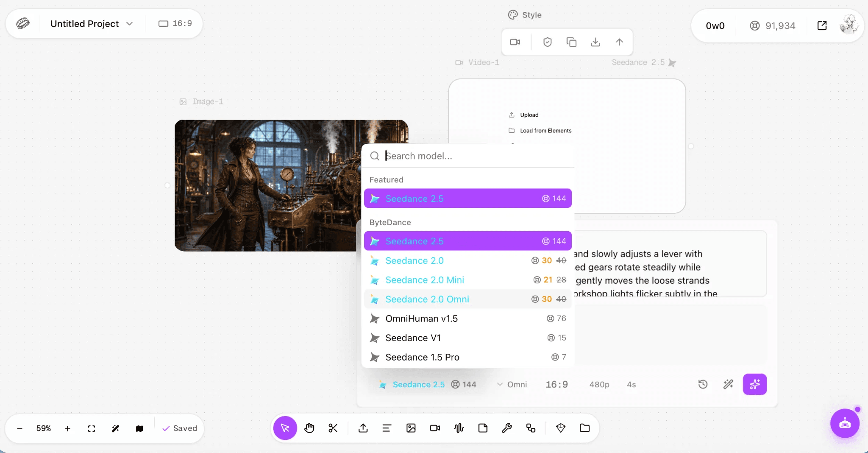The width and height of the screenshot is (868, 453).
Task: Click the up arrow icon in node toolbar
Action: pos(619,42)
